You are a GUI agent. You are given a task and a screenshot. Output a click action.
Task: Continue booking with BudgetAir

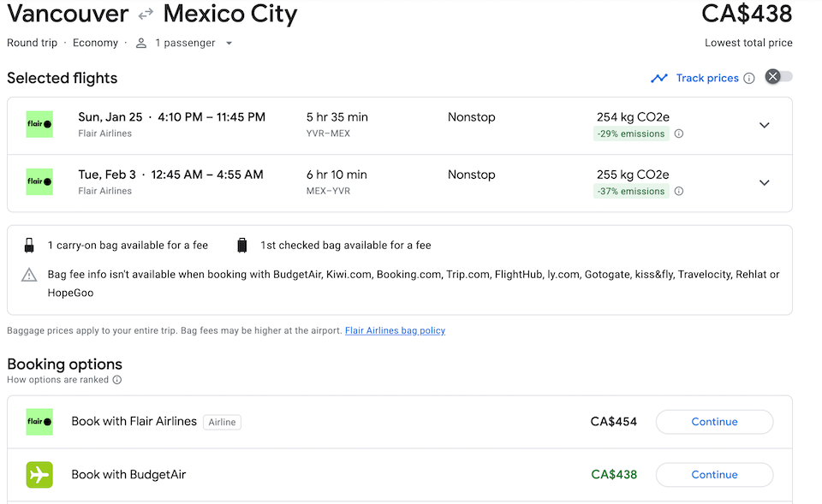point(714,475)
